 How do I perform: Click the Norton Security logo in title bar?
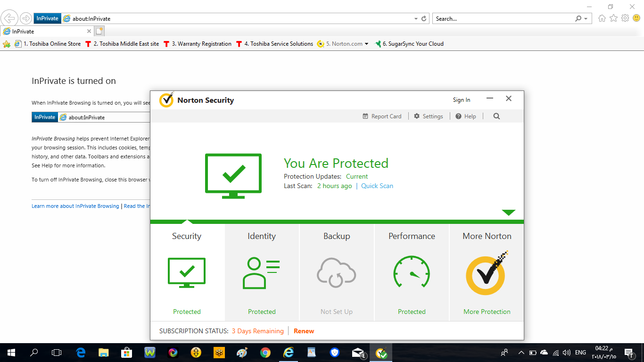coord(166,100)
